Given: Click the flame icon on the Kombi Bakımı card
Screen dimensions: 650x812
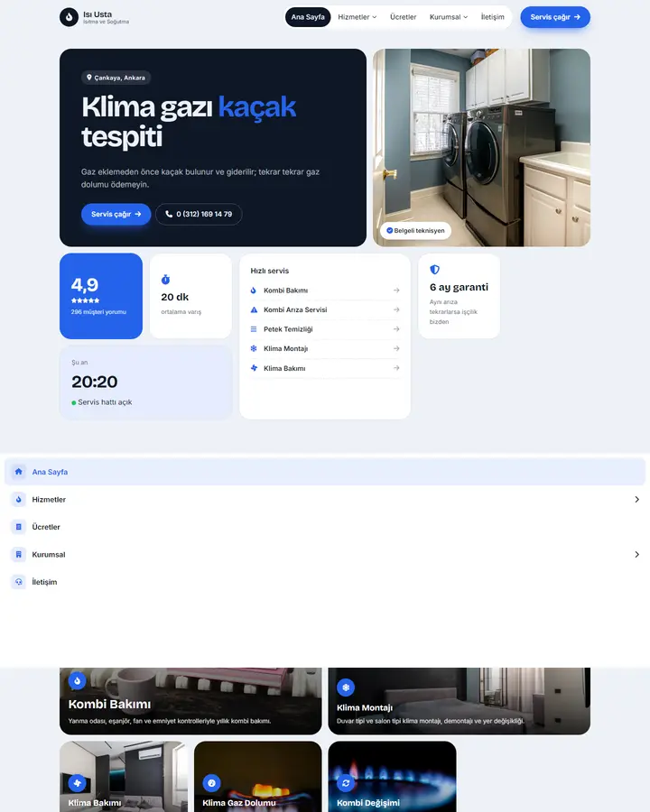Looking at the screenshot, I should tap(78, 680).
